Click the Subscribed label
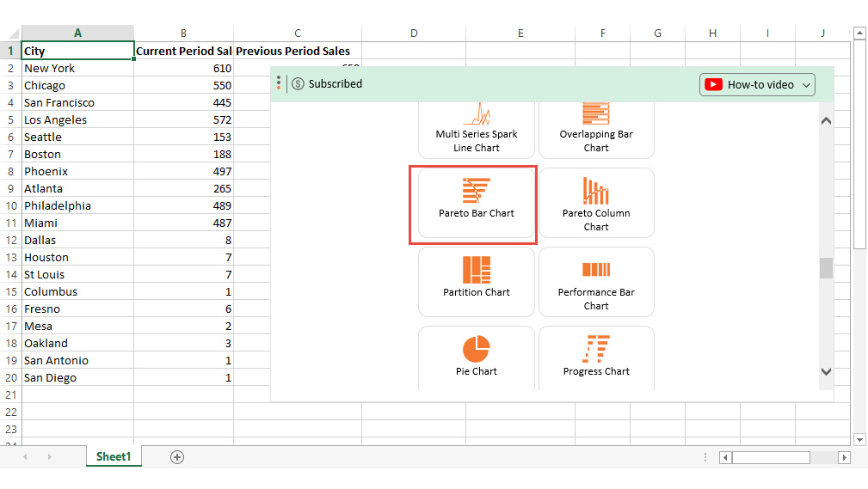868x489 pixels. [336, 83]
